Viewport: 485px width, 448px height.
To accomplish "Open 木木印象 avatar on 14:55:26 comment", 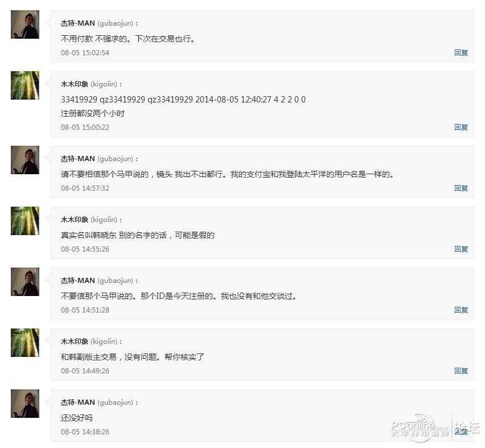I will point(24,221).
